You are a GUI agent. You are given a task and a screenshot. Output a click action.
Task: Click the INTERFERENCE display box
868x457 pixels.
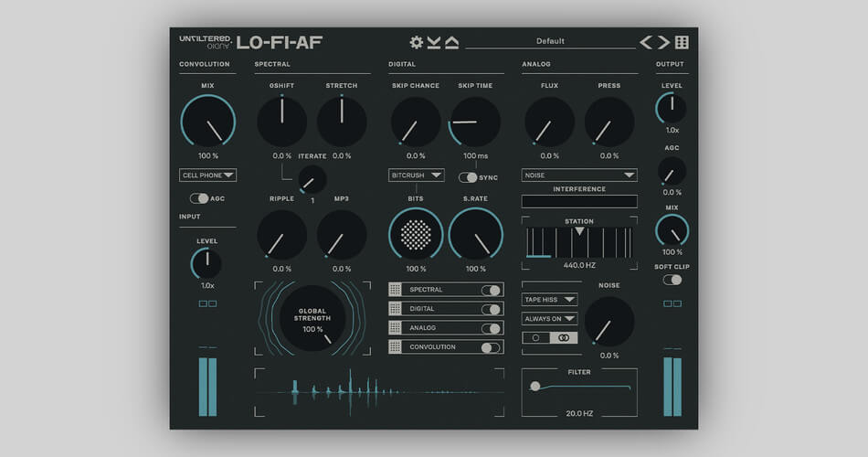tap(579, 201)
